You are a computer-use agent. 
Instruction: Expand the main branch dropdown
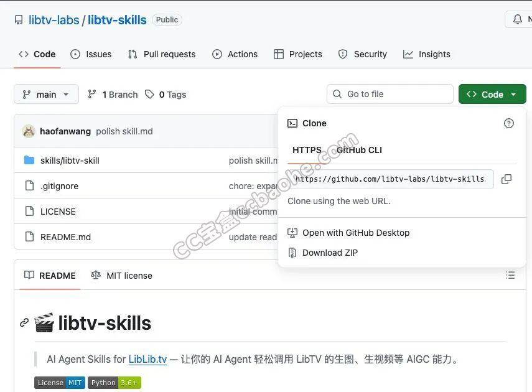coord(46,95)
